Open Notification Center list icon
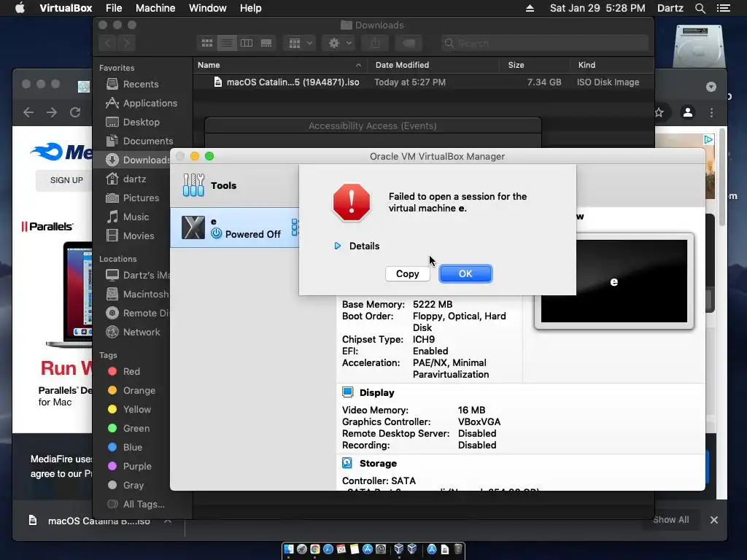 tap(724, 8)
